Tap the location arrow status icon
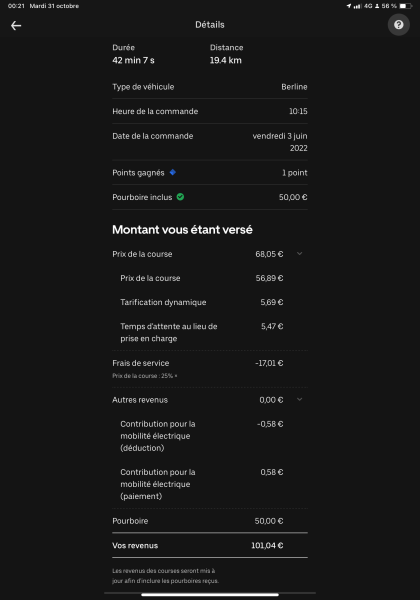 [348, 6]
